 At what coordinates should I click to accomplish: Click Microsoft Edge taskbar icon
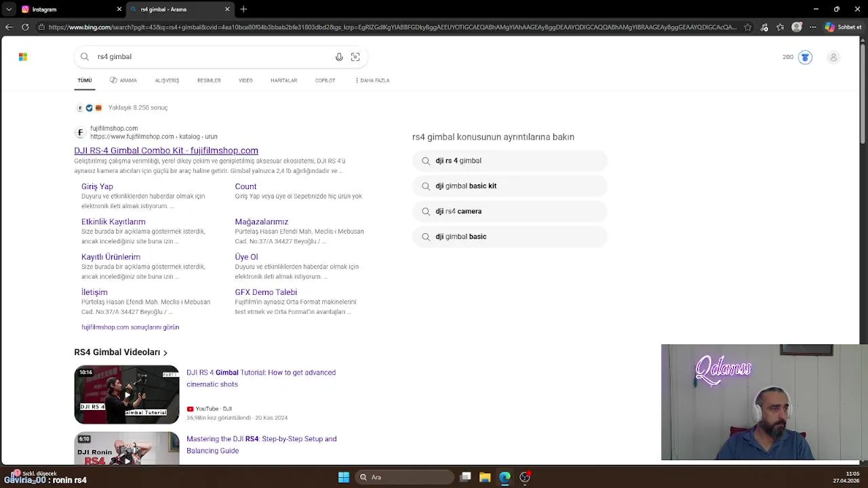click(x=505, y=477)
